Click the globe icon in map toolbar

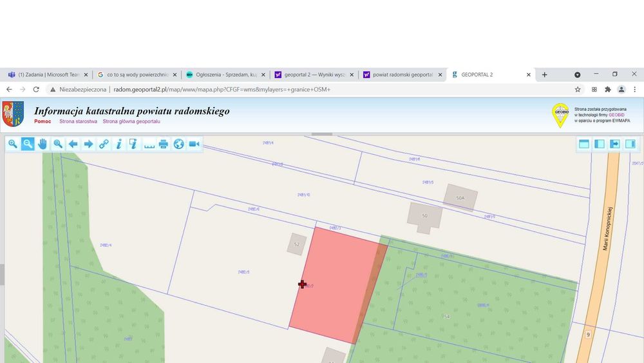click(x=178, y=144)
